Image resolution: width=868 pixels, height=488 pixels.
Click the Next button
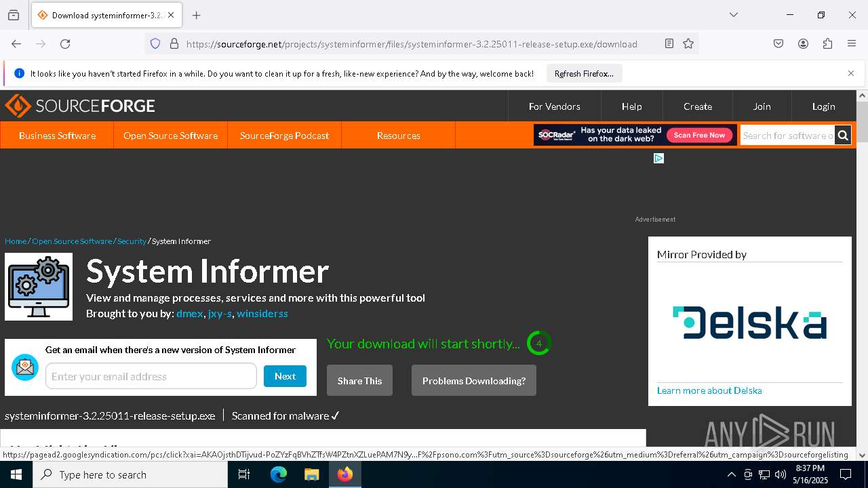click(285, 376)
